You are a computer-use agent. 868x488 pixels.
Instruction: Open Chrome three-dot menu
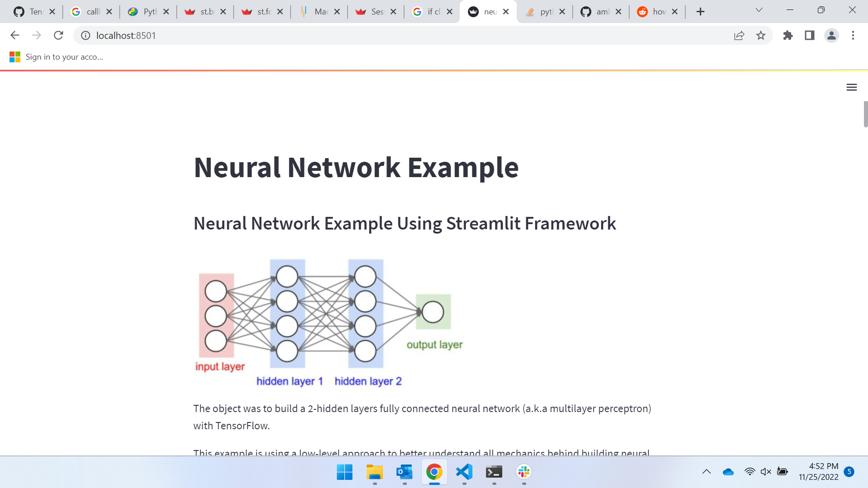pyautogui.click(x=853, y=35)
